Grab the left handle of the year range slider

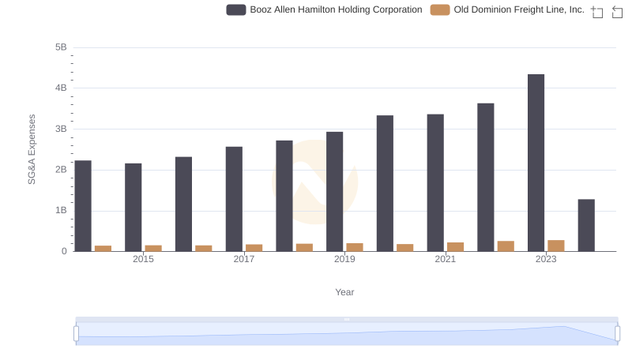tap(76, 333)
